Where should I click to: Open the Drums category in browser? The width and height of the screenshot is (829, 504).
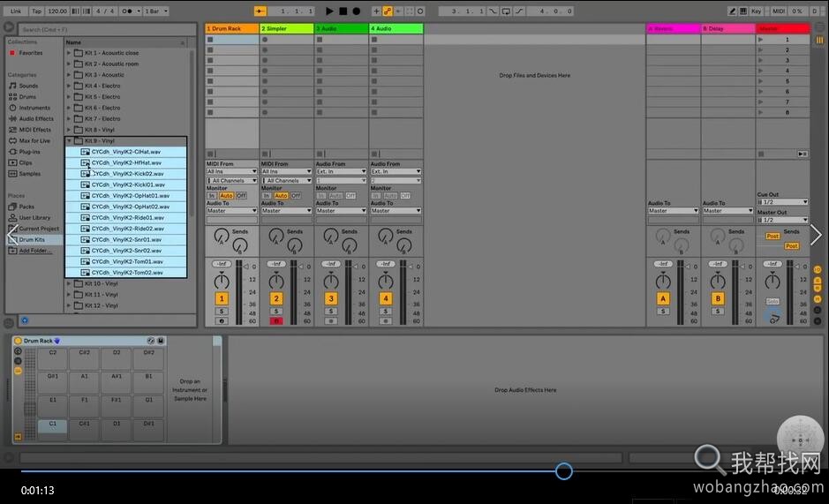click(27, 97)
